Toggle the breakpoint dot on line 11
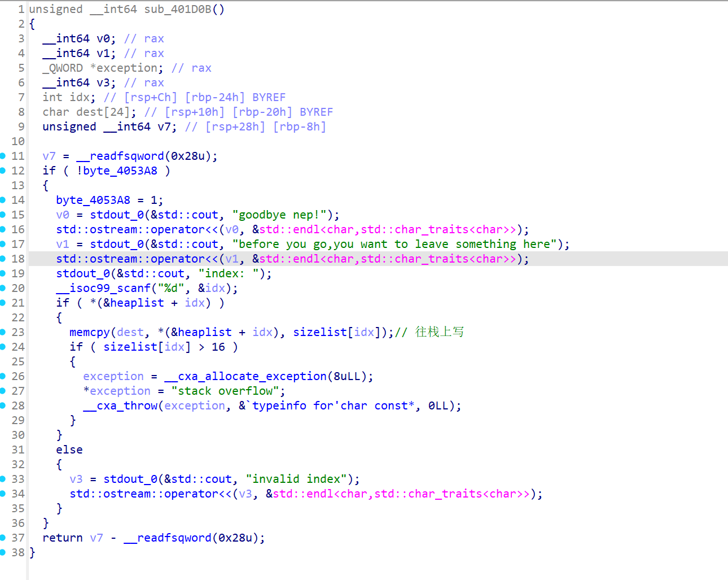Viewport: 728px width, 580px height. tap(3, 155)
